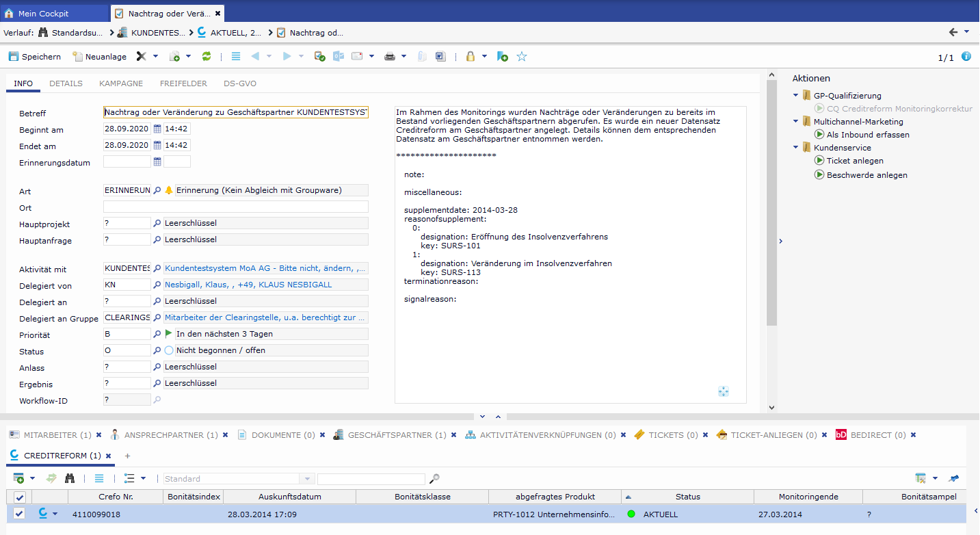Click the padlock icon in the toolbar
This screenshot has width=980, height=535.
pyautogui.click(x=471, y=57)
